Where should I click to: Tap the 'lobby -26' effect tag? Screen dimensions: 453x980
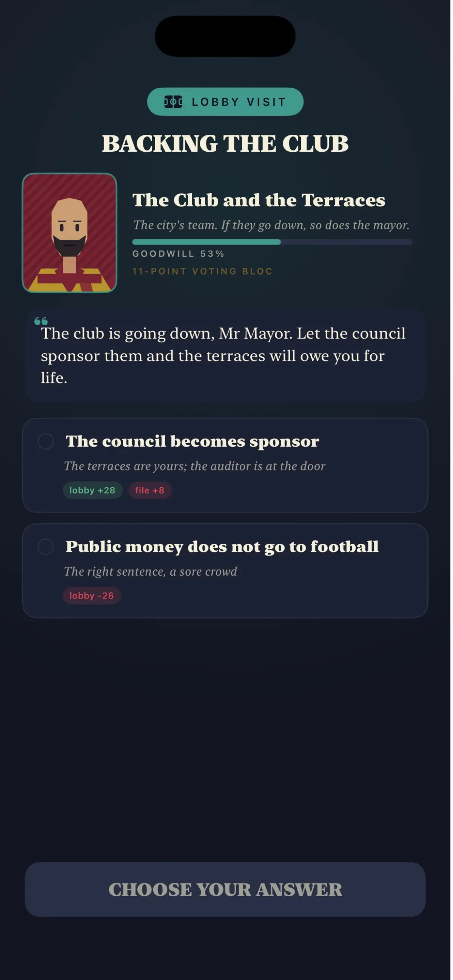pos(92,596)
